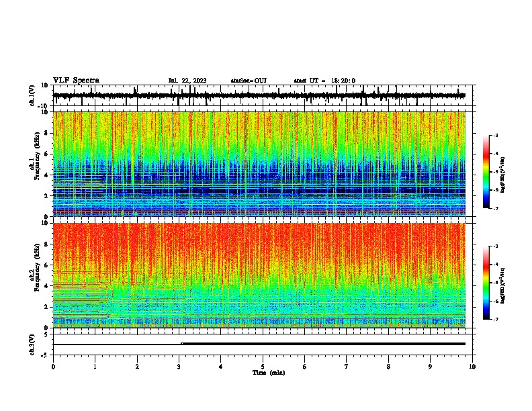532x411 pixels.
Task: Click the time axis tick label "5" under the ch.3 panel
Action: pyautogui.click(x=263, y=367)
